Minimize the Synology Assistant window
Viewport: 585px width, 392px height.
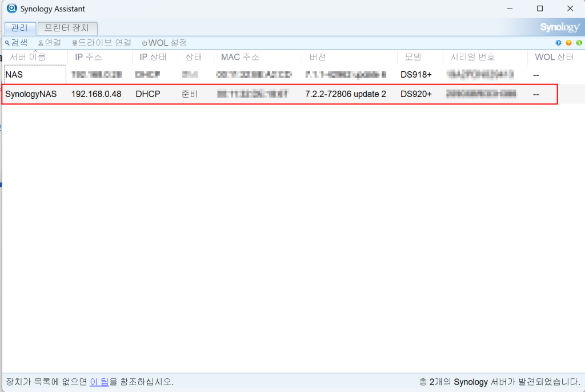[x=510, y=8]
